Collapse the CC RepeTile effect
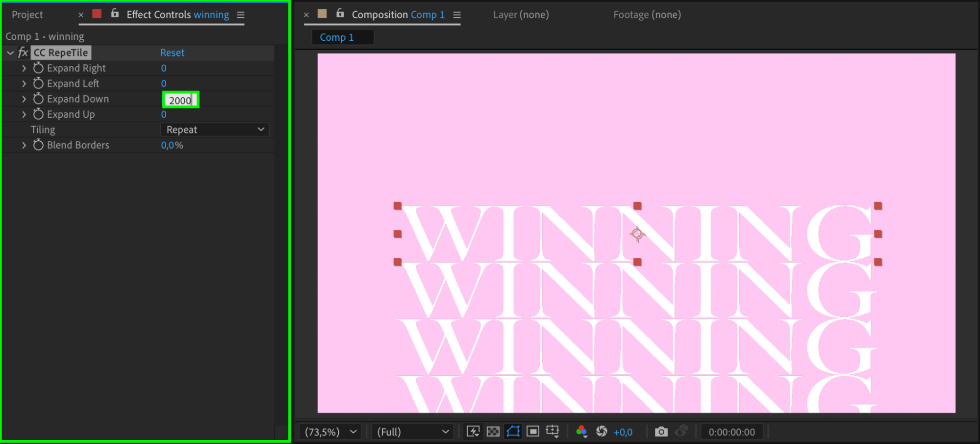 (10, 52)
